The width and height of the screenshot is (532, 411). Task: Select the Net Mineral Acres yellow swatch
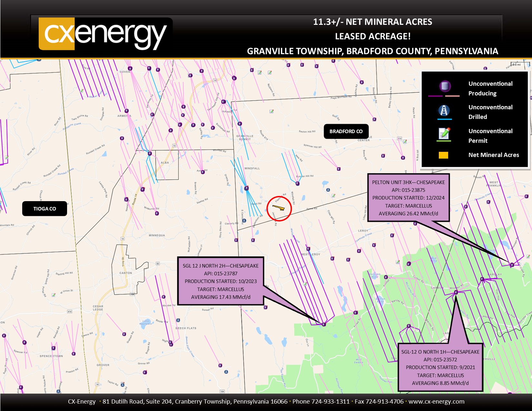443,155
